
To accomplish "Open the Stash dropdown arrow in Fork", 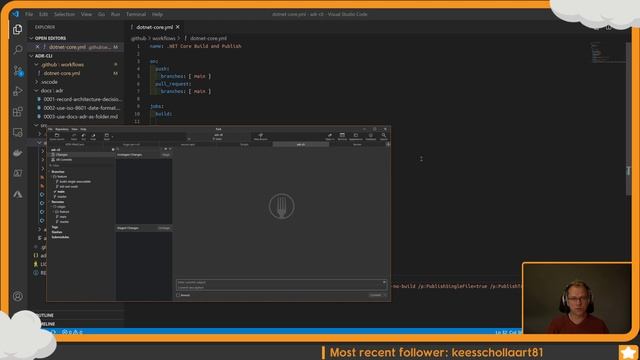I will (112, 137).
